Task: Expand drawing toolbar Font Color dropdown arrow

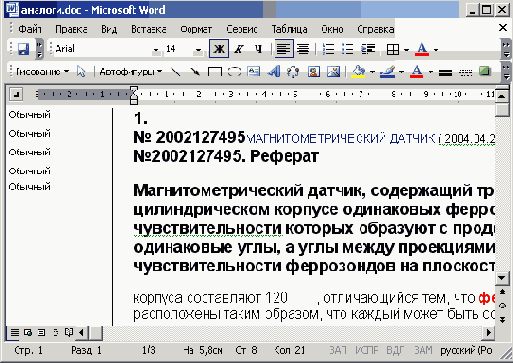Action: [431, 72]
